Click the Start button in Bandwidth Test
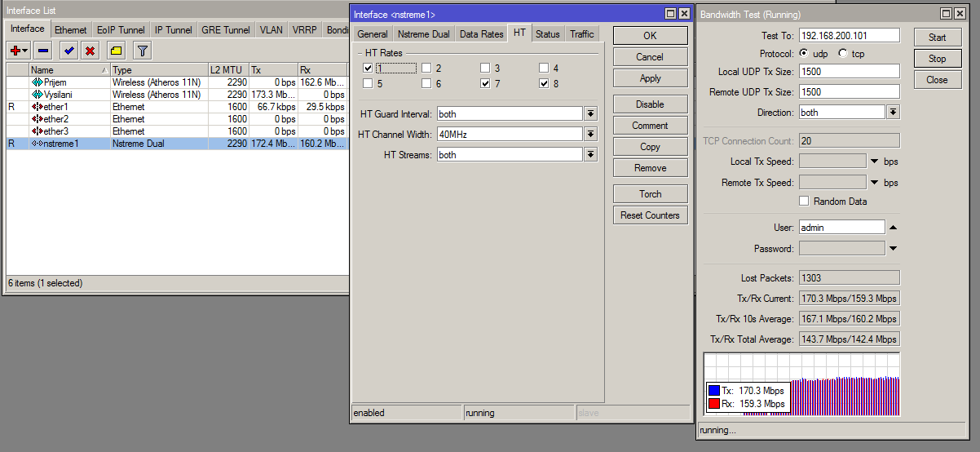This screenshot has height=452, width=980. [x=937, y=38]
